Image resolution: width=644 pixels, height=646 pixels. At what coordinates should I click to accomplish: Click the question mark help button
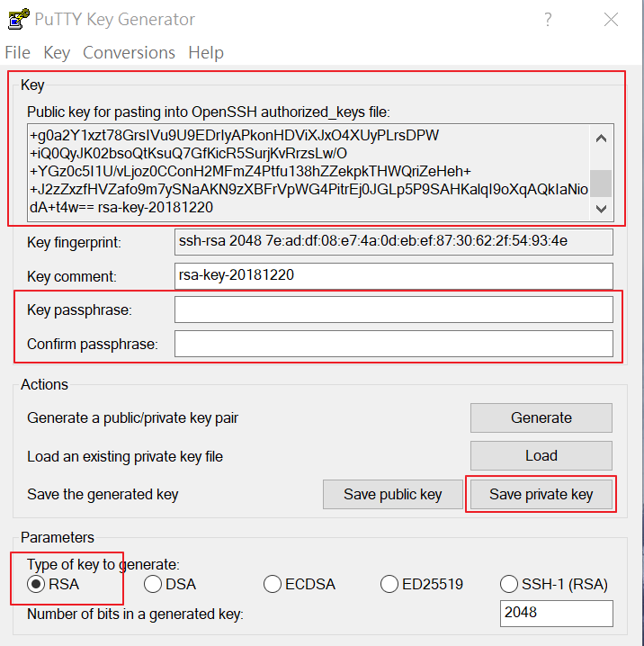click(x=548, y=20)
